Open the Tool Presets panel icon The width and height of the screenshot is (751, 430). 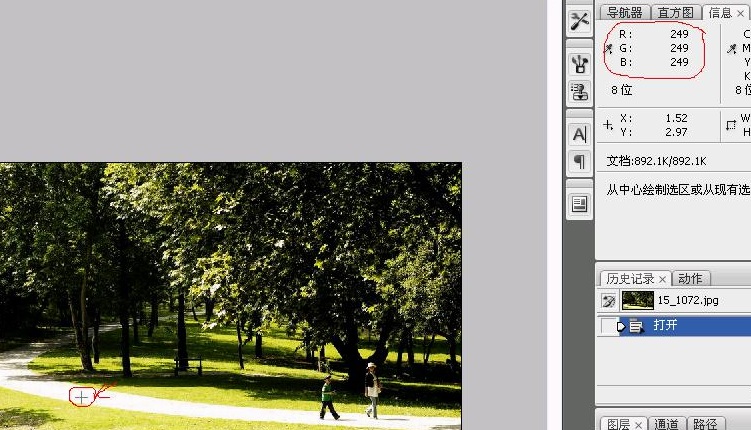click(579, 22)
